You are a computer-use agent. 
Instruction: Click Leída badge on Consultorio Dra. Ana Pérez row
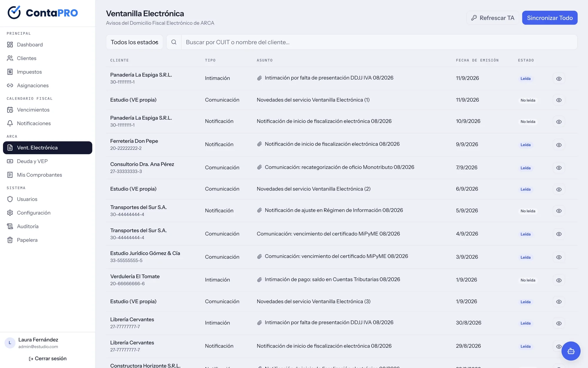[x=525, y=168]
